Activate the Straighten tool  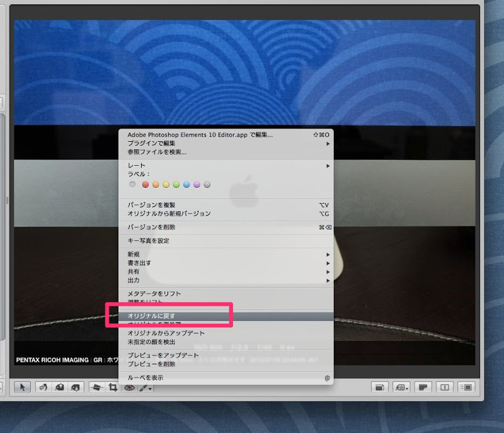coord(96,388)
